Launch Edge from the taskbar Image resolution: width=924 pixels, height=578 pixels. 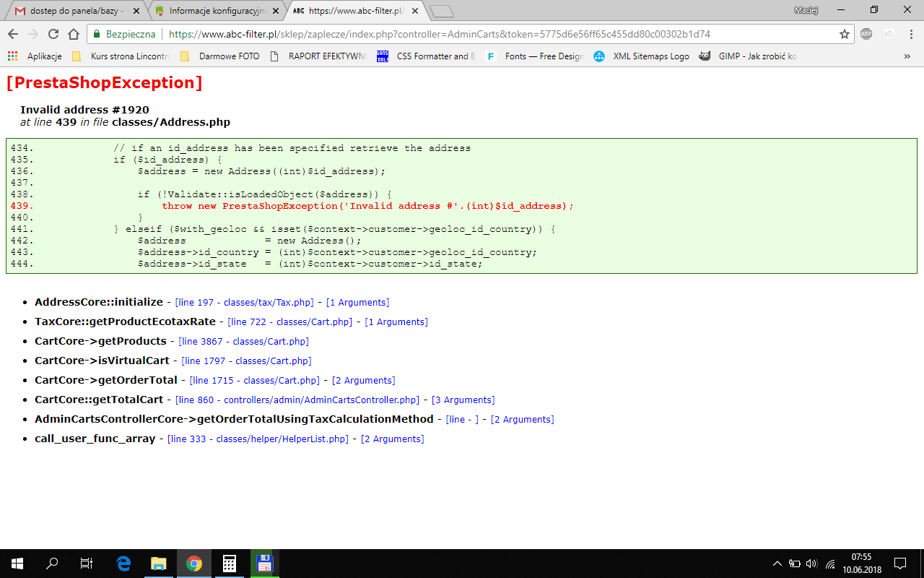click(x=123, y=564)
